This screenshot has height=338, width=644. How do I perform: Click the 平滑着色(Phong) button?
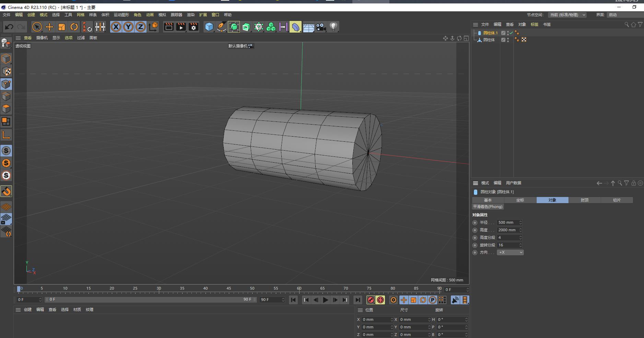click(x=488, y=207)
